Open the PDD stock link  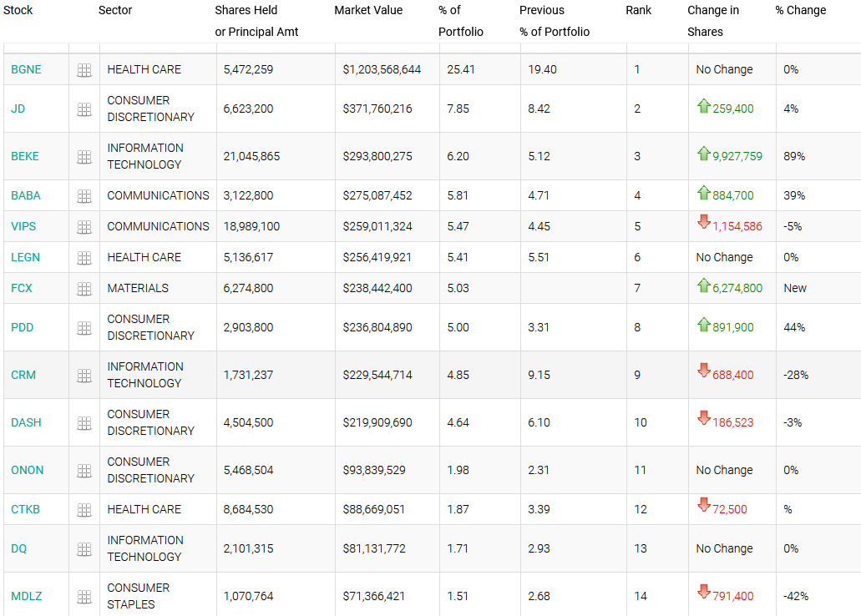(x=22, y=327)
